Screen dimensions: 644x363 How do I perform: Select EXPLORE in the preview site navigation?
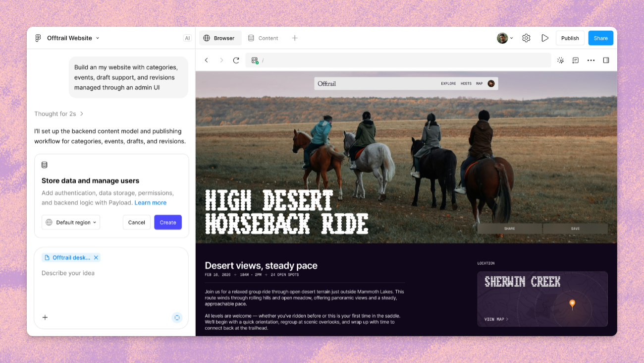[x=448, y=84]
